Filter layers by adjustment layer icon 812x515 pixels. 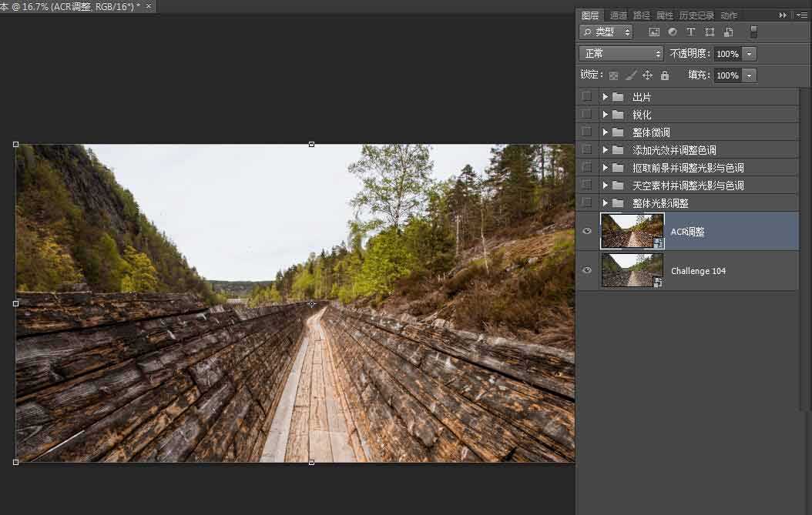[673, 32]
